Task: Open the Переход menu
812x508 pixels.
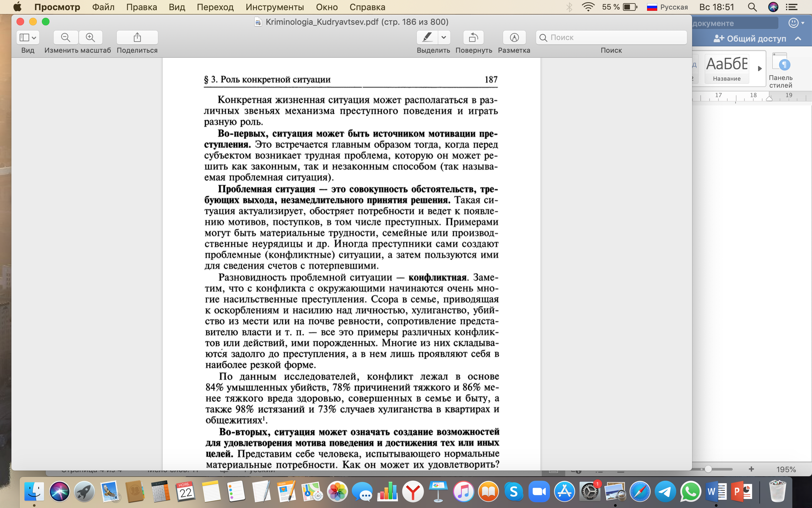Action: click(x=215, y=7)
